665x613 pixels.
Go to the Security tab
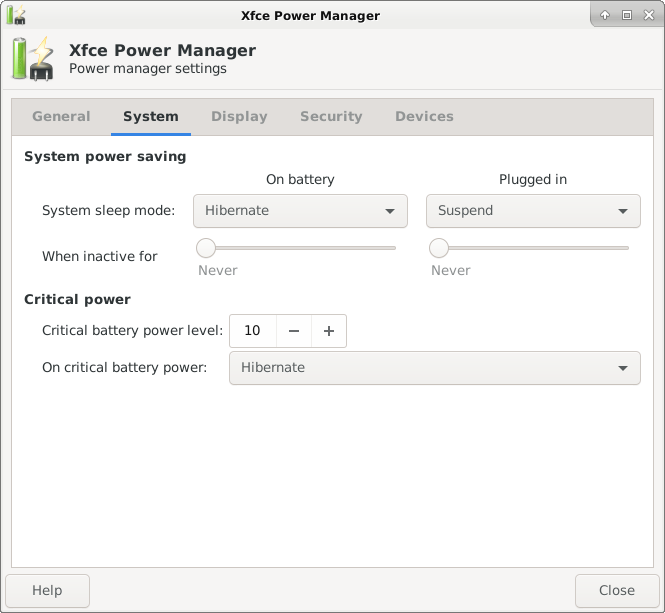click(x=331, y=117)
